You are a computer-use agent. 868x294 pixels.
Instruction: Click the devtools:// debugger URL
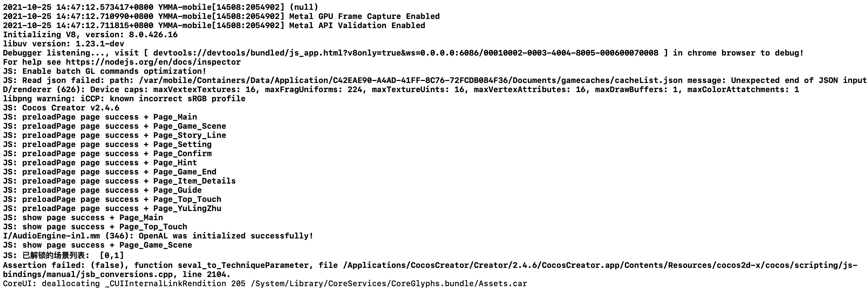tap(405, 53)
